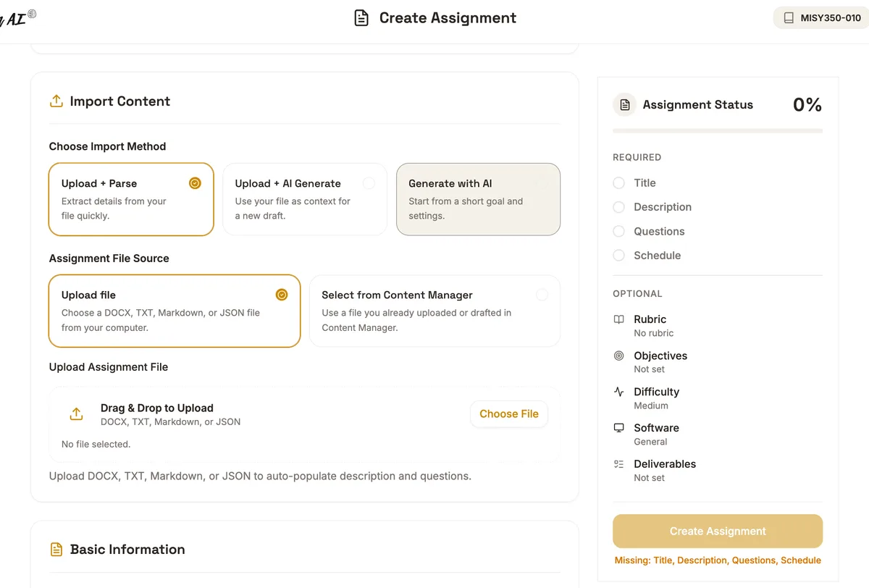Image resolution: width=869 pixels, height=588 pixels.
Task: Click the Import Content section heading
Action: (x=120, y=101)
